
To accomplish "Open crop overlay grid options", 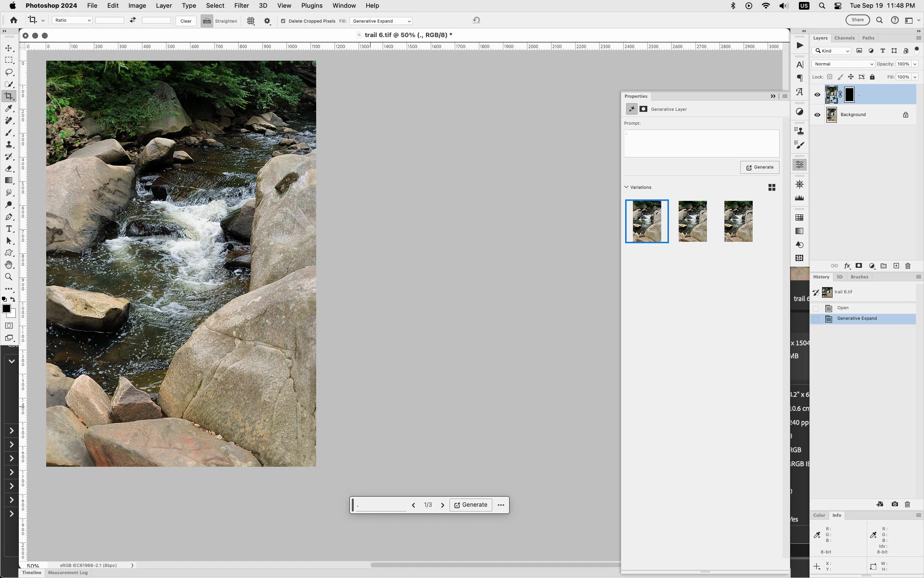I will [251, 21].
